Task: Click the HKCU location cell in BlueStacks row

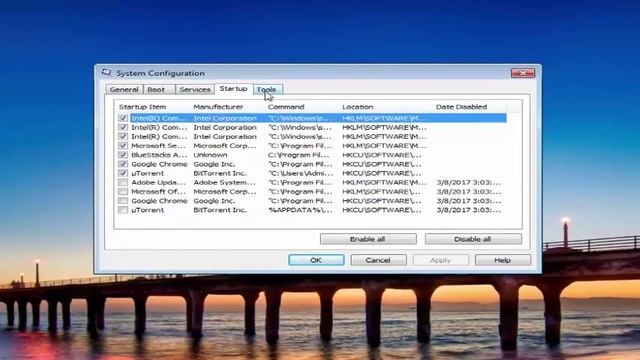Action: (382, 155)
